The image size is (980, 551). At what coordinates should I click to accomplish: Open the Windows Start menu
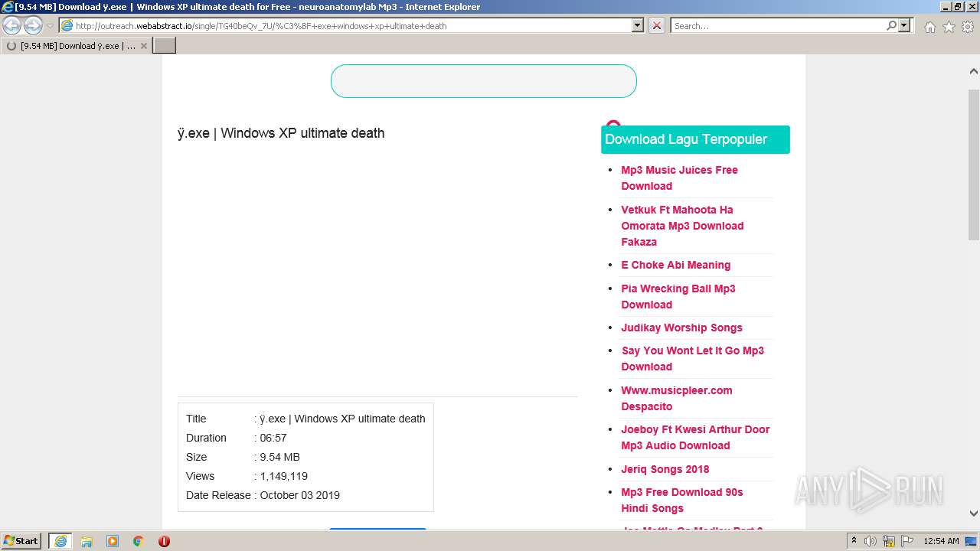pos(21,540)
